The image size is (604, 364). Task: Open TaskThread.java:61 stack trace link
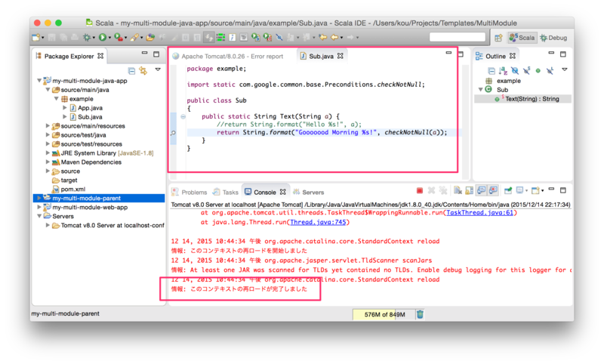click(479, 213)
